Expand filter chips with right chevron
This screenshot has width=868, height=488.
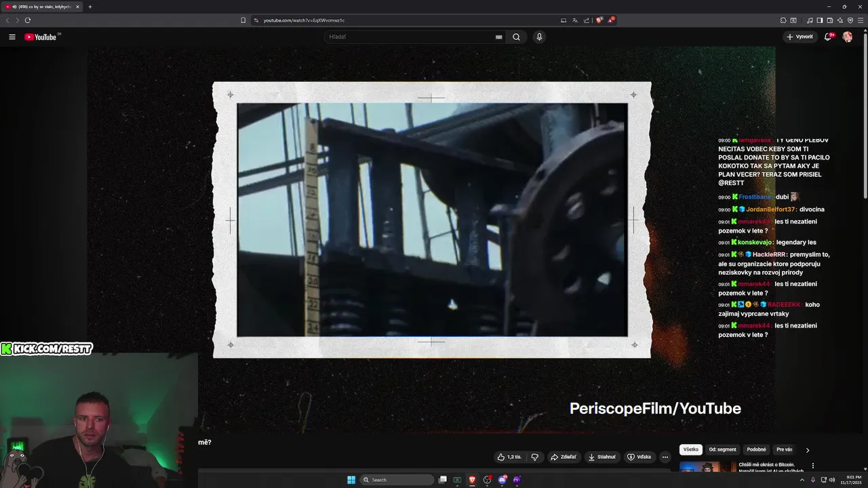click(807, 450)
